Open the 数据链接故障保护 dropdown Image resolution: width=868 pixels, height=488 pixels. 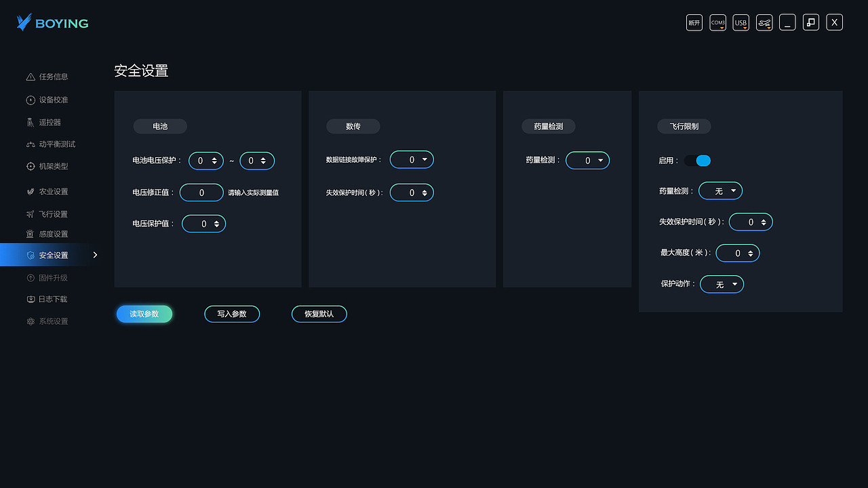coord(412,159)
